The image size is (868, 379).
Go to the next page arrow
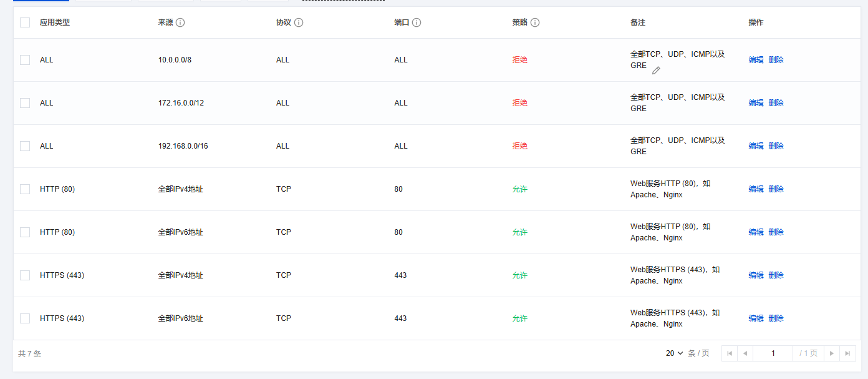(x=831, y=353)
